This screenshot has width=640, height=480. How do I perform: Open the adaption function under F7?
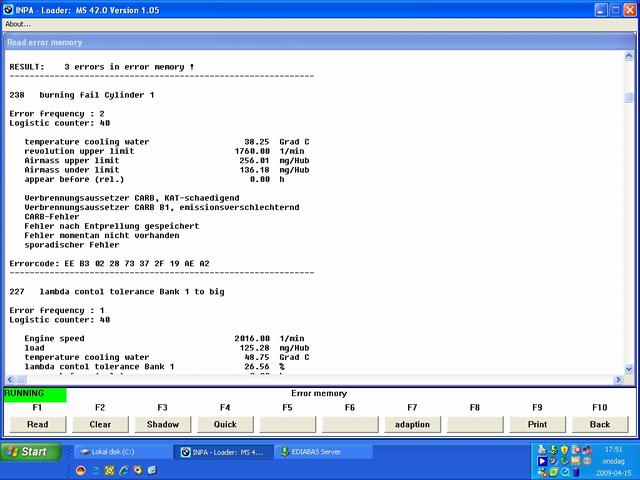[412, 424]
